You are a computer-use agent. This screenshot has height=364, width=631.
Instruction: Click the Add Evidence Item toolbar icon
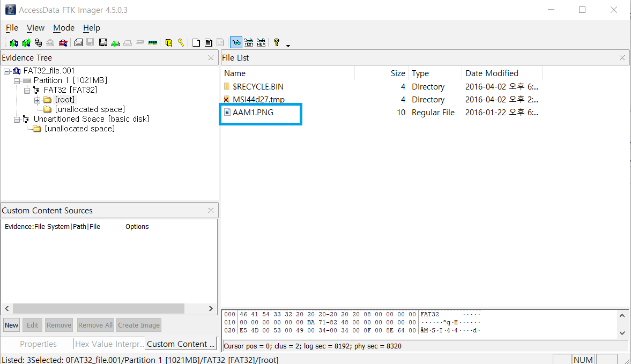[14, 43]
